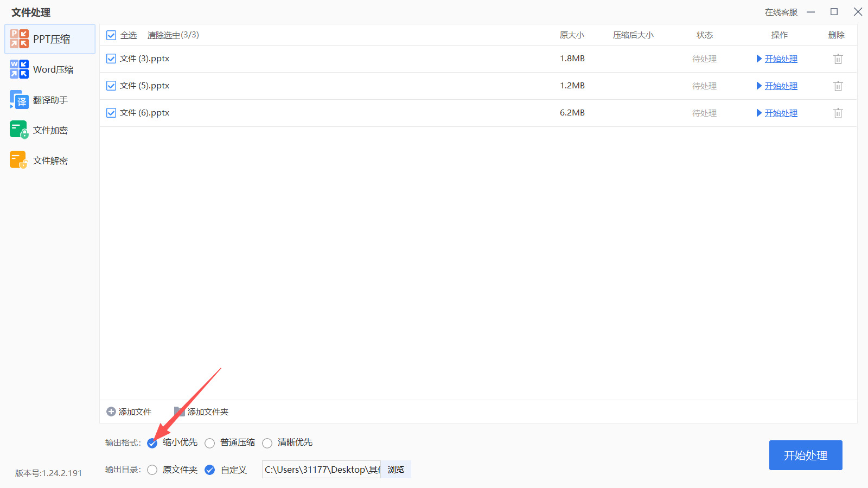Open 在线客服 online support
This screenshot has height=488, width=868.
[781, 12]
